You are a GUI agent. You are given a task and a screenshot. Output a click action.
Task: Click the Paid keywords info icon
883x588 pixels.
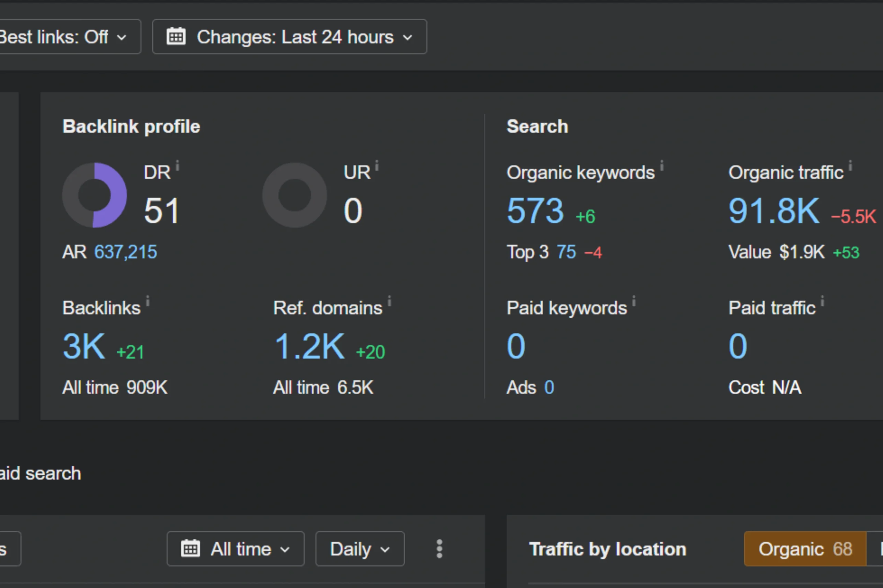[634, 301]
